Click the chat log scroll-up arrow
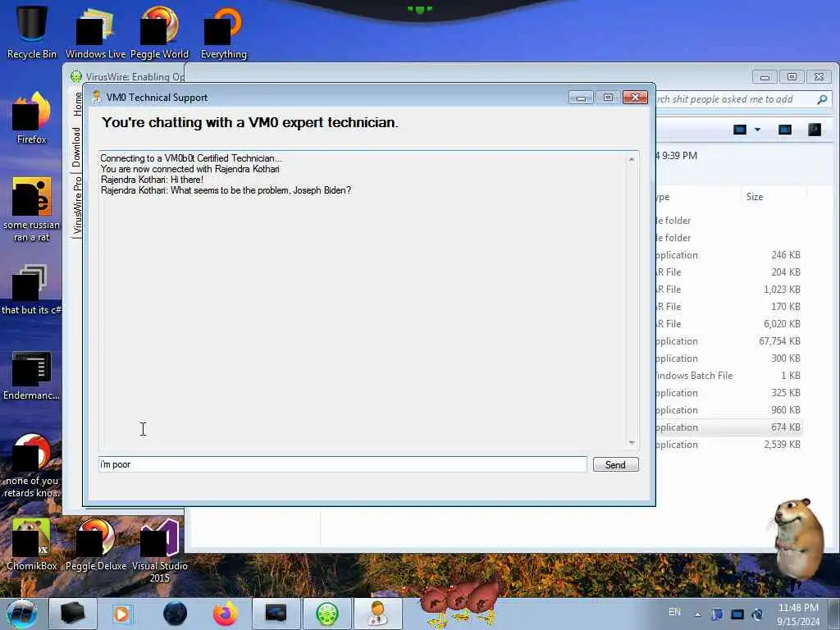840x630 pixels. click(632, 160)
